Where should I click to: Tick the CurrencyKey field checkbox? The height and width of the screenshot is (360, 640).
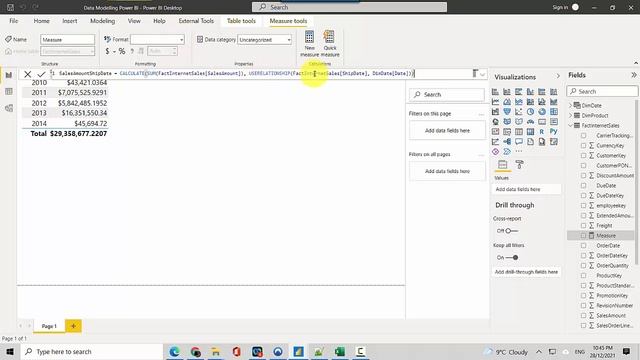click(x=583, y=145)
